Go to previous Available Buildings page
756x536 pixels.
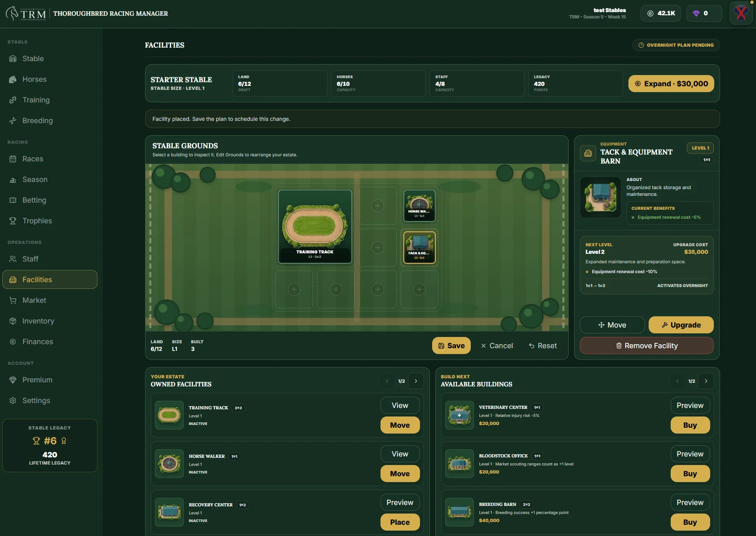pyautogui.click(x=677, y=381)
